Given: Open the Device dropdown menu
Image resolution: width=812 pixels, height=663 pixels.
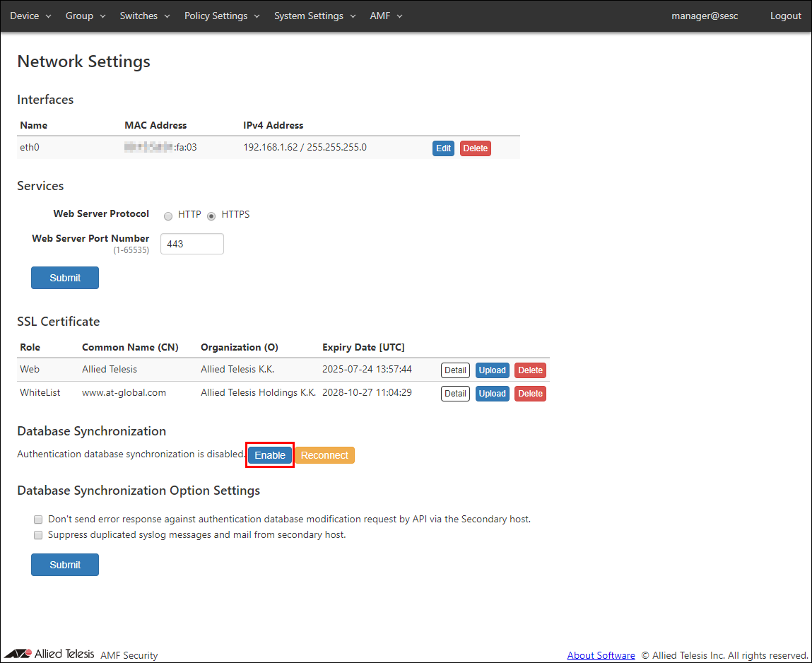Looking at the screenshot, I should click(30, 16).
